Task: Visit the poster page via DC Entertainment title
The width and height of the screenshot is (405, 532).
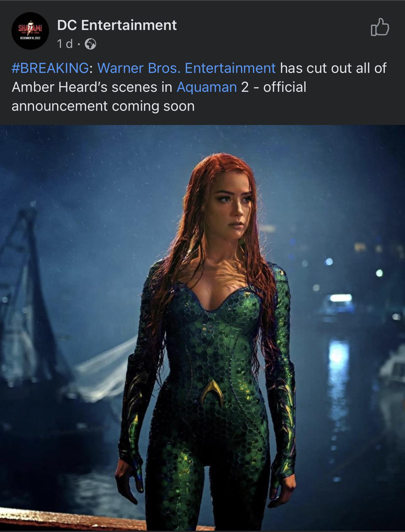Action: 117,25
